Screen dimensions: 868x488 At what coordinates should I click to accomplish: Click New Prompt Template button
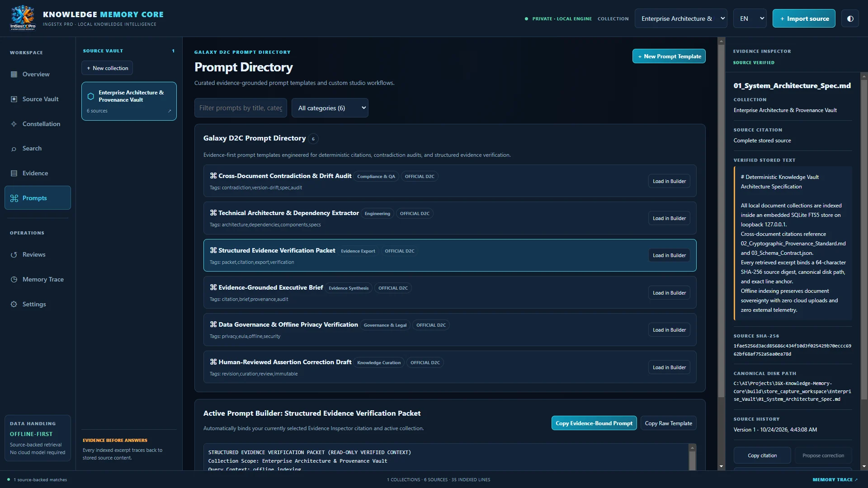[x=669, y=56]
